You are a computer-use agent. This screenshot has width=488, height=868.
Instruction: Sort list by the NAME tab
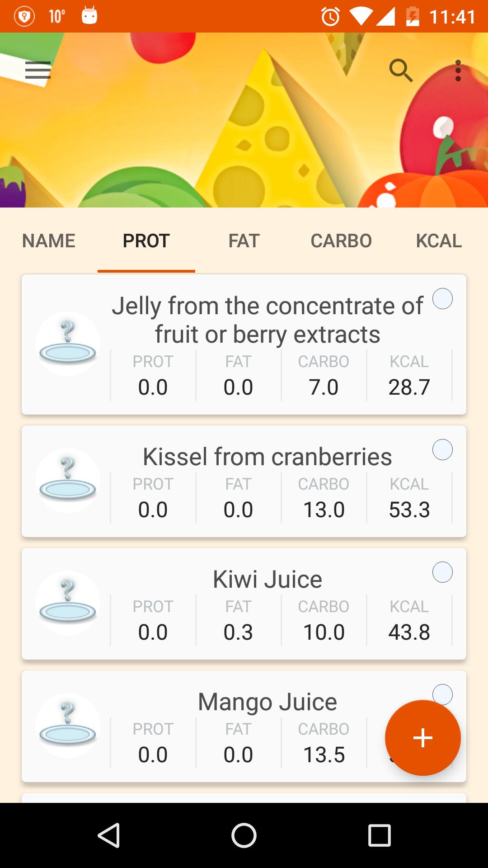coord(49,241)
